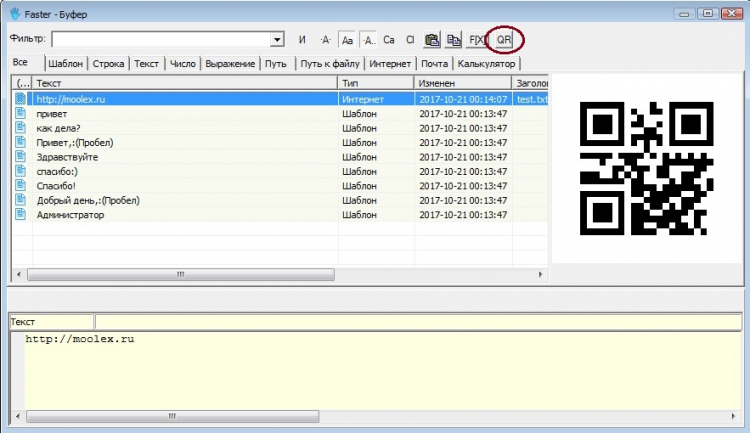Screen dimensions: 750x433
Task: Toggle the '·A..' filter option button
Action: (368, 40)
